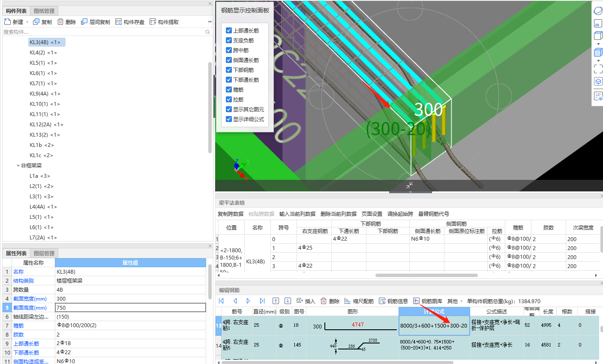The width and height of the screenshot is (603, 364).
Task: Click the 插入 (insert) rebar row icon
Action: click(300, 301)
